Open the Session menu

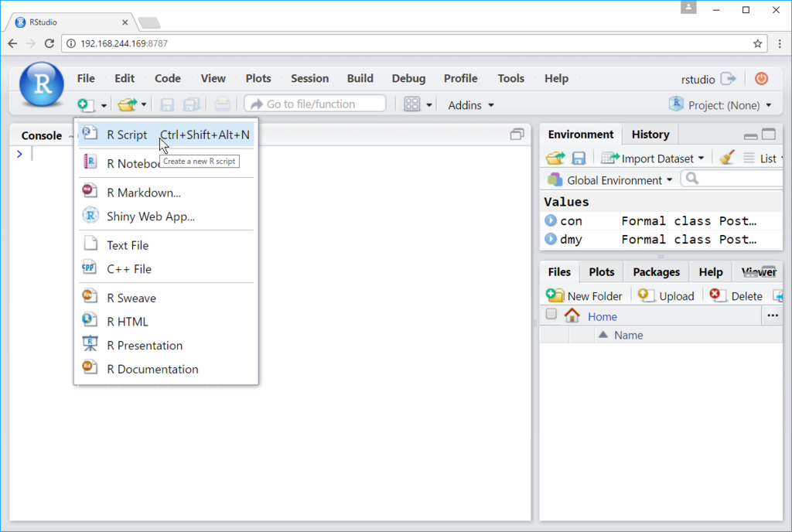click(309, 78)
